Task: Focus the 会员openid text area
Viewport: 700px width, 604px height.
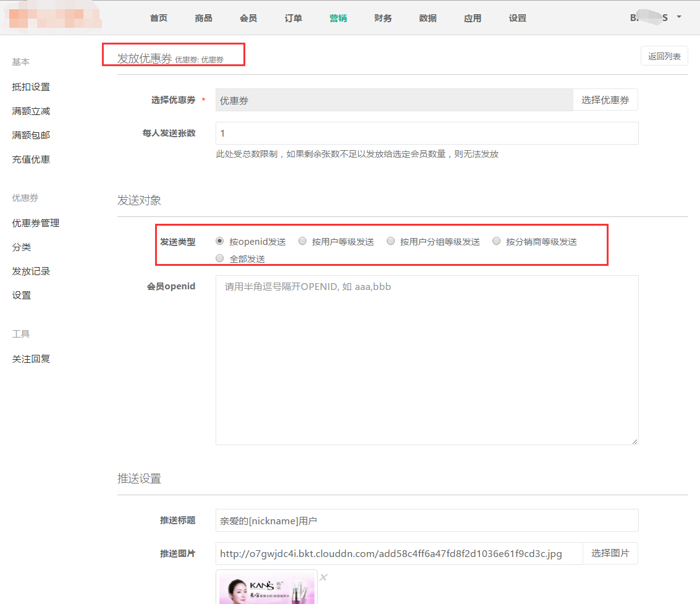Action: (x=426, y=360)
